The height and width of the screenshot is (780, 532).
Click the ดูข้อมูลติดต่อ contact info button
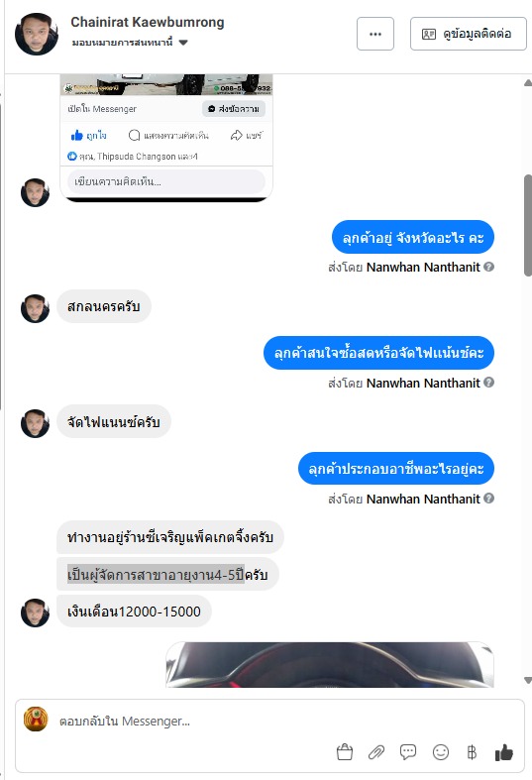pos(468,34)
